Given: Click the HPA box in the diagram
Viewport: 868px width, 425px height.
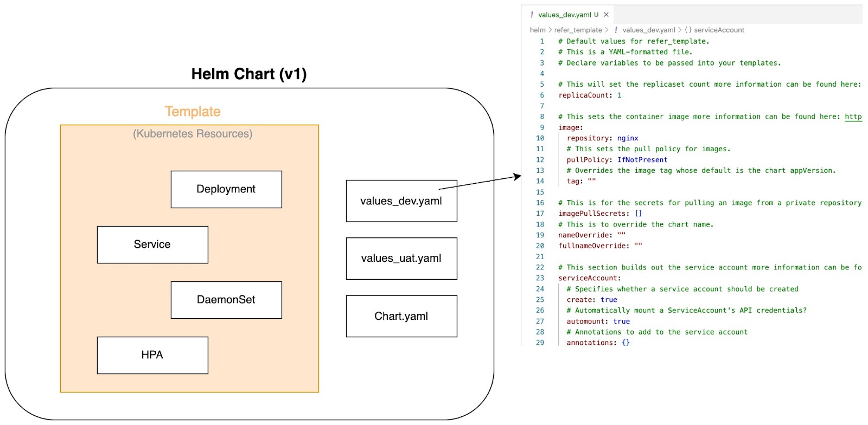Looking at the screenshot, I should (152, 355).
